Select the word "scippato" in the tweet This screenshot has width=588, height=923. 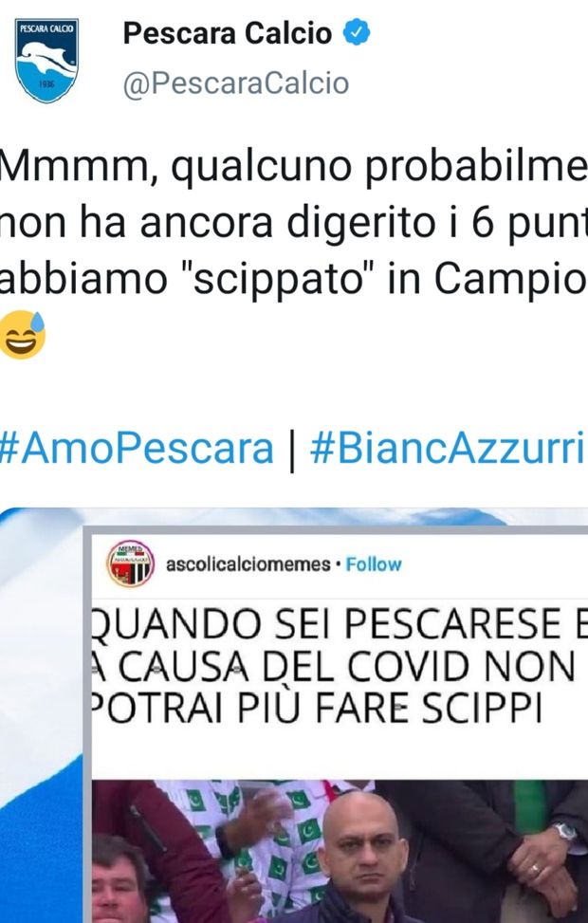(x=277, y=279)
